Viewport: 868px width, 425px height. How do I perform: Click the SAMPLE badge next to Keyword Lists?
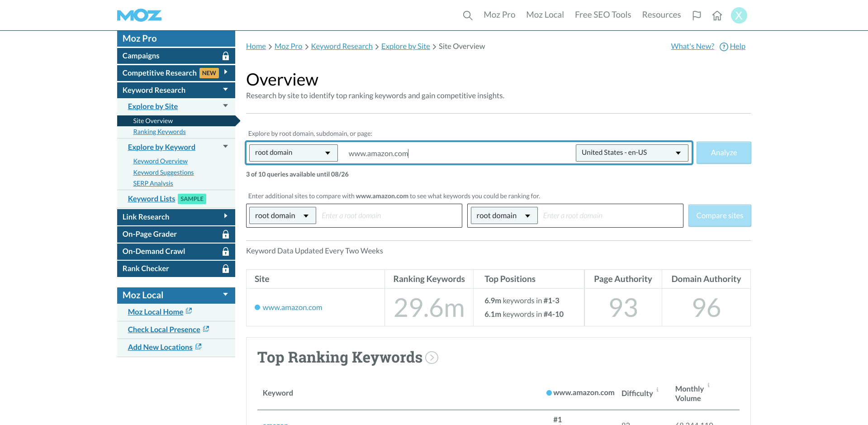192,199
